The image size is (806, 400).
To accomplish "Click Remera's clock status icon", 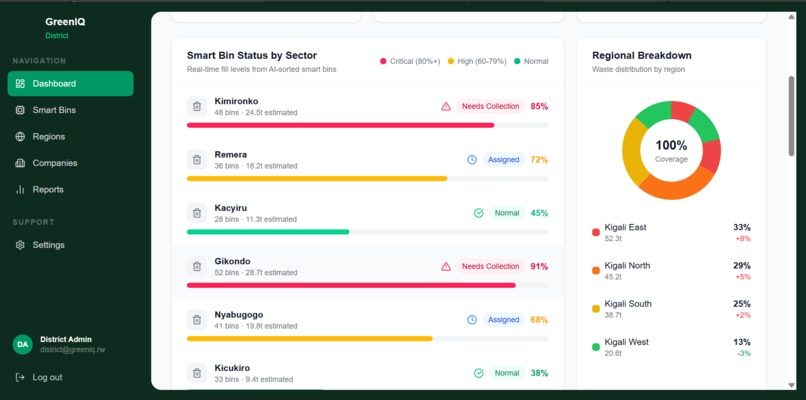I will [472, 160].
